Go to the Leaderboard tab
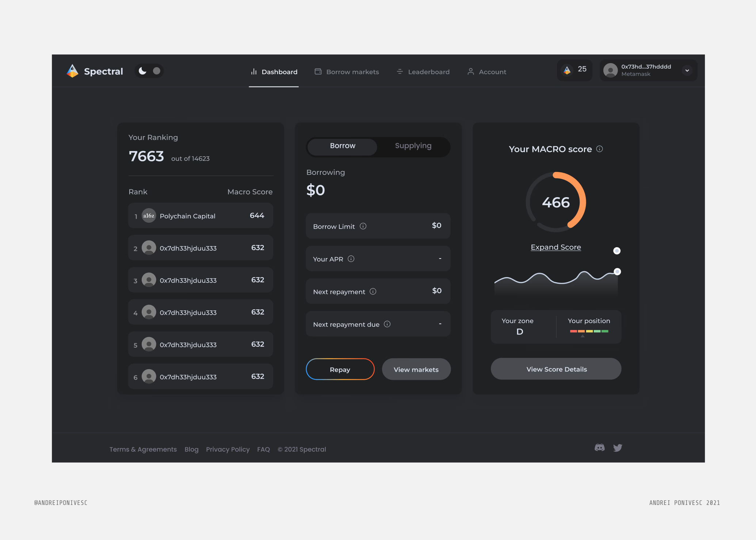Image resolution: width=756 pixels, height=540 pixels. pyautogui.click(x=423, y=72)
